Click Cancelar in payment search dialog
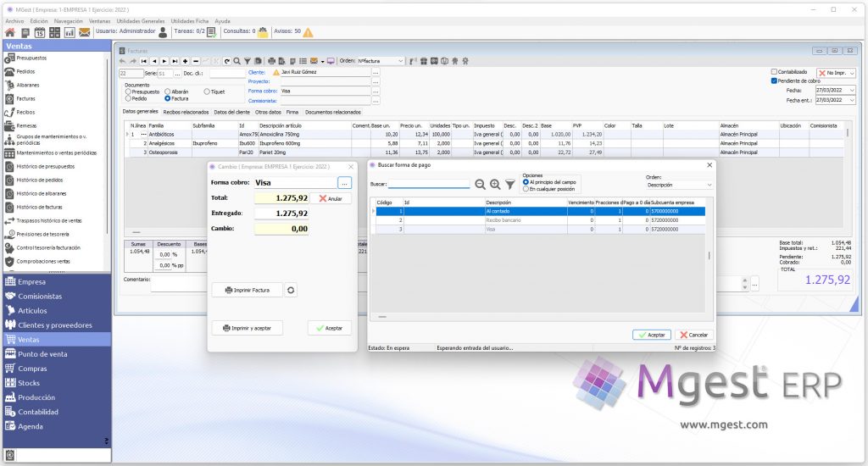 click(x=694, y=335)
